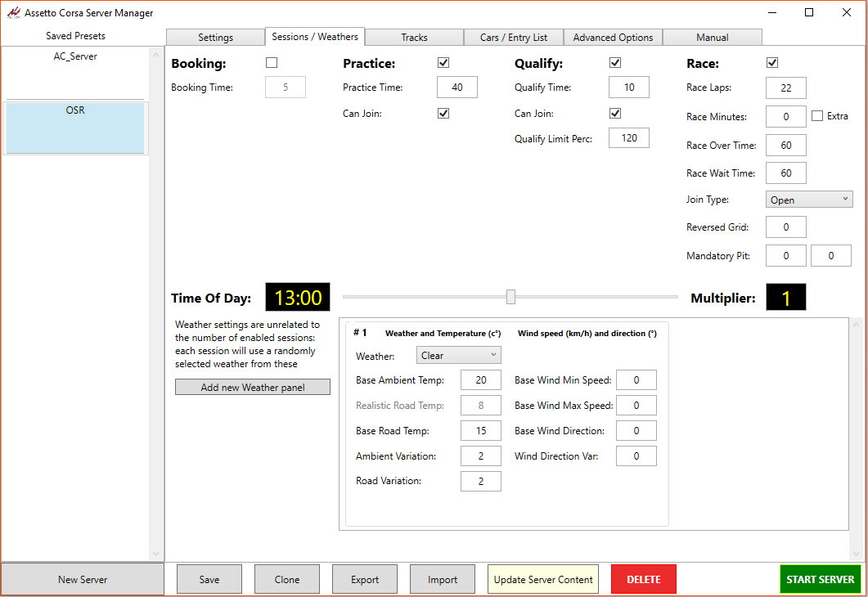Viewport: 868px width, 597px height.
Task: Clone the current server preset
Action: tap(287, 579)
